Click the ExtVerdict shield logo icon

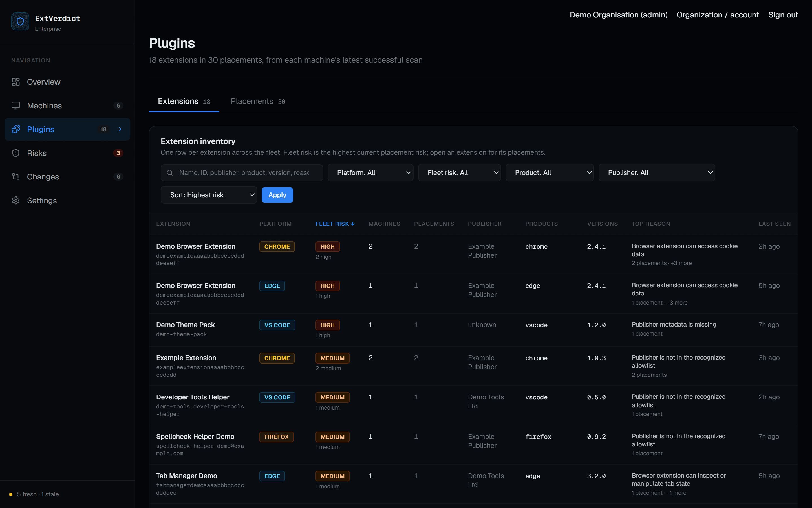coord(20,22)
